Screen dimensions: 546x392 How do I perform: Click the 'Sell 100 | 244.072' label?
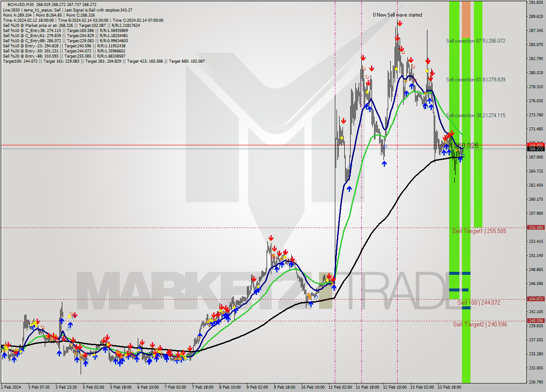coord(479,303)
